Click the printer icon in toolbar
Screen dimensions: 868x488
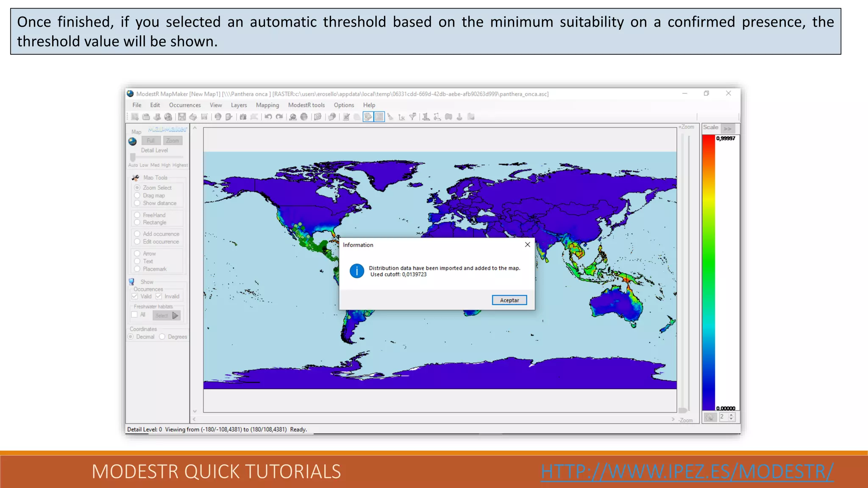tap(193, 117)
